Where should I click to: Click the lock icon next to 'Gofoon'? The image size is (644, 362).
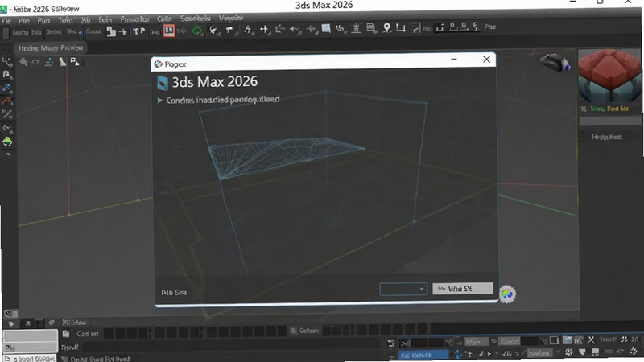coord(293,331)
